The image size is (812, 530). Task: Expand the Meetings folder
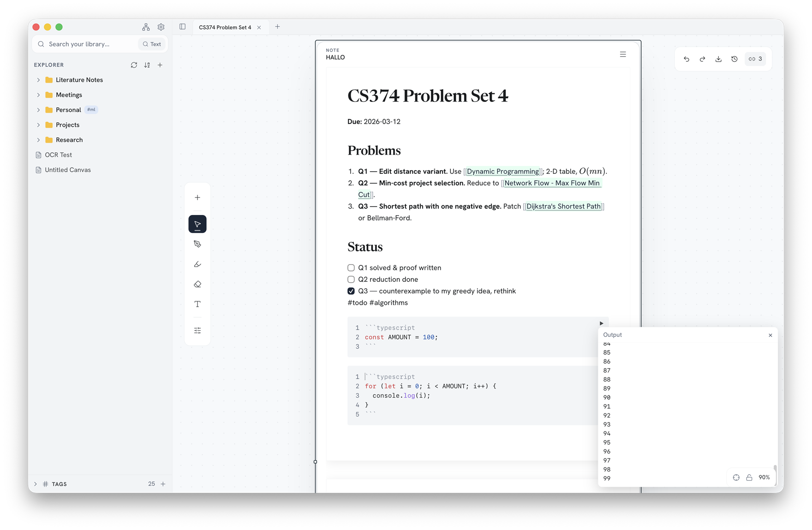pos(38,95)
